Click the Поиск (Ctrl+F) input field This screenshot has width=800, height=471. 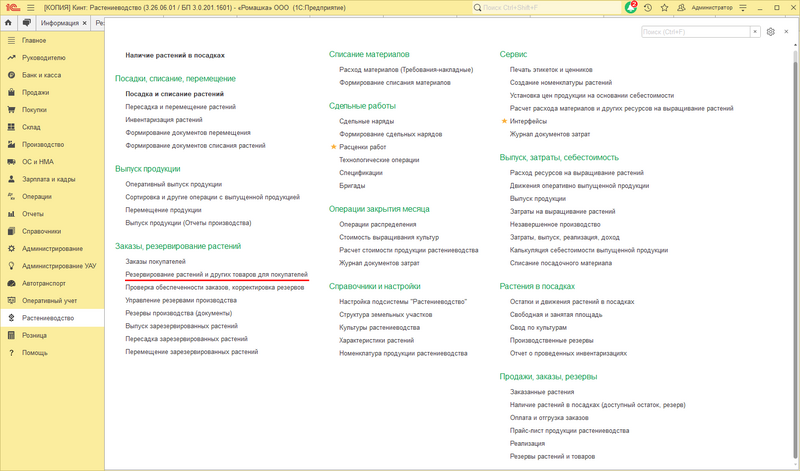pos(696,32)
